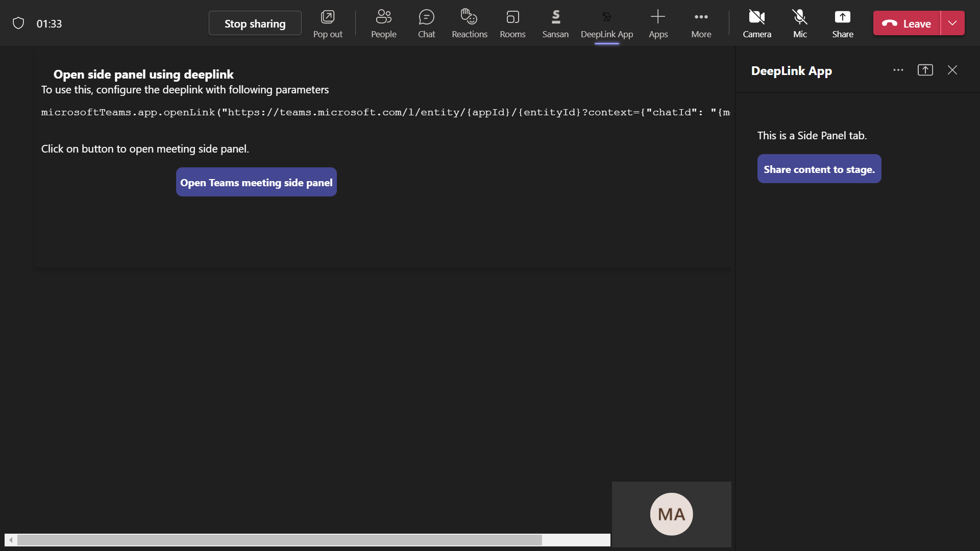This screenshot has height=551, width=980.
Task: Expand Leave options dropdown arrow
Action: pyautogui.click(x=952, y=23)
